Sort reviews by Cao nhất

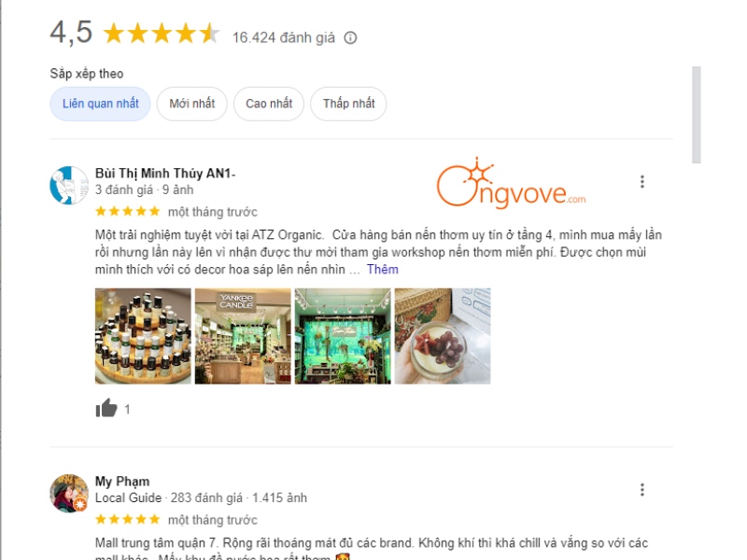pyautogui.click(x=269, y=104)
